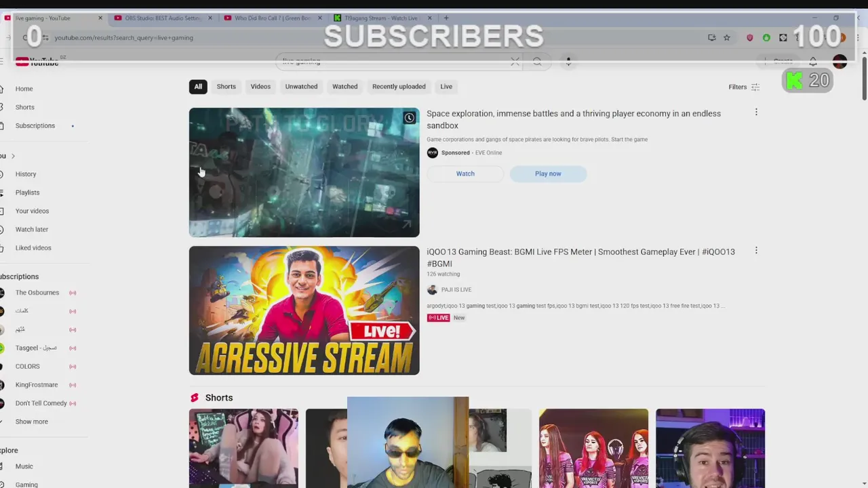The width and height of the screenshot is (868, 488).
Task: Open iQOO 13 Gaming Beast video title
Action: click(580, 258)
